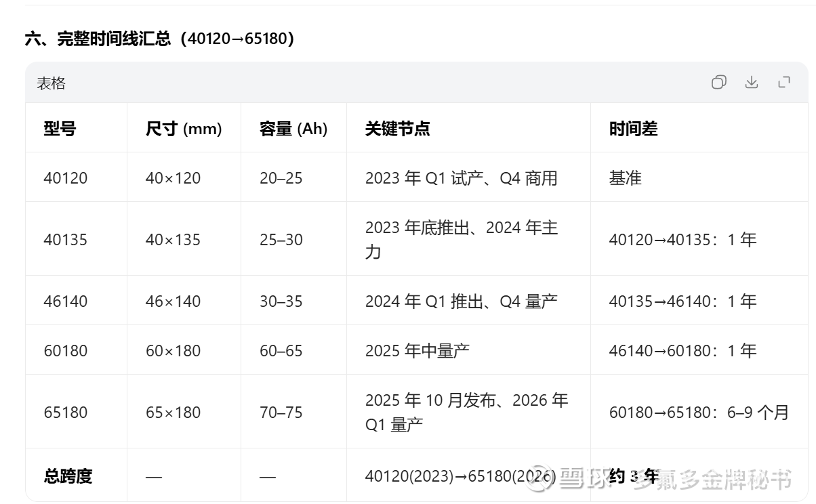This screenshot has width=816, height=504.
Task: Select the 46140 model cell
Action: point(65,301)
